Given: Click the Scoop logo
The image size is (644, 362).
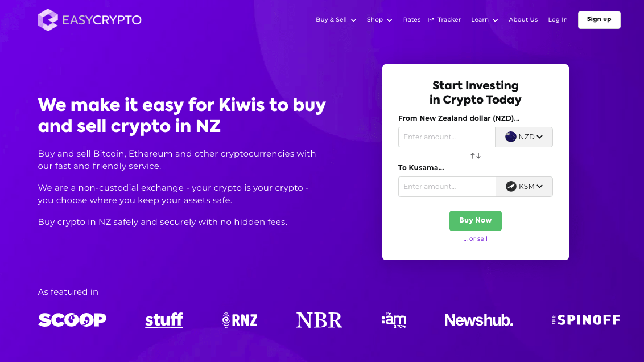Looking at the screenshot, I should click(72, 319).
